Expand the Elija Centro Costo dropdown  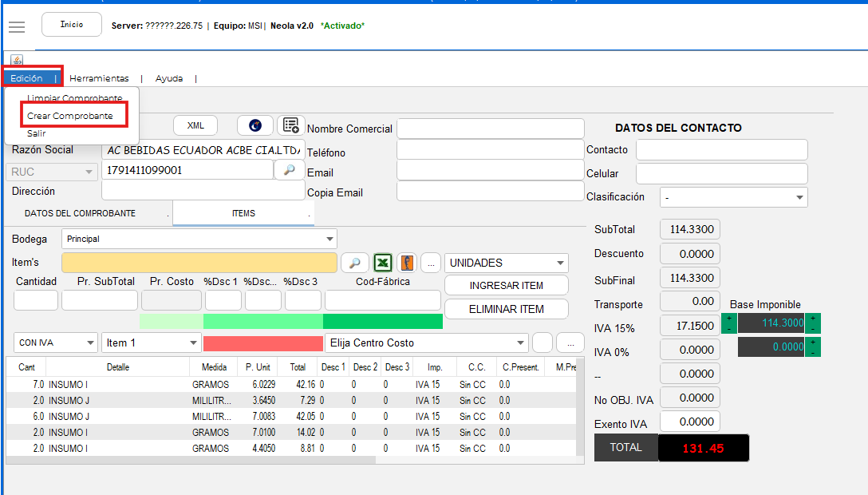pyautogui.click(x=519, y=343)
